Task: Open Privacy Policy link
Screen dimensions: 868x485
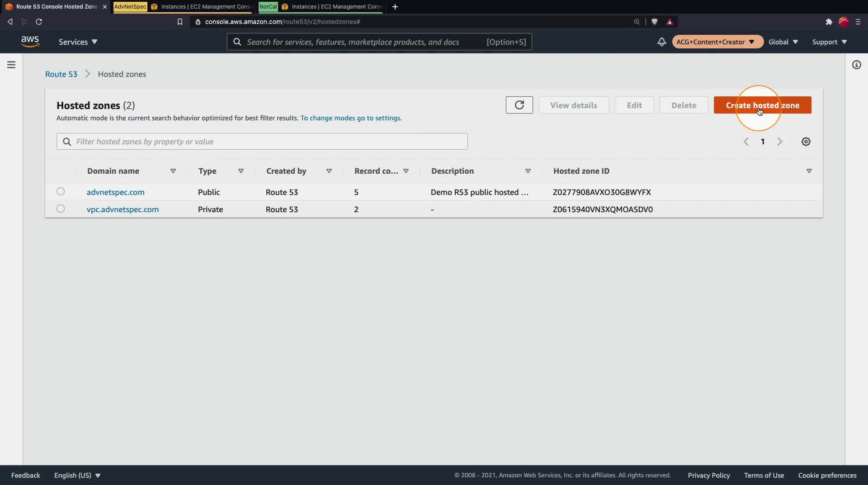Action: coord(708,475)
